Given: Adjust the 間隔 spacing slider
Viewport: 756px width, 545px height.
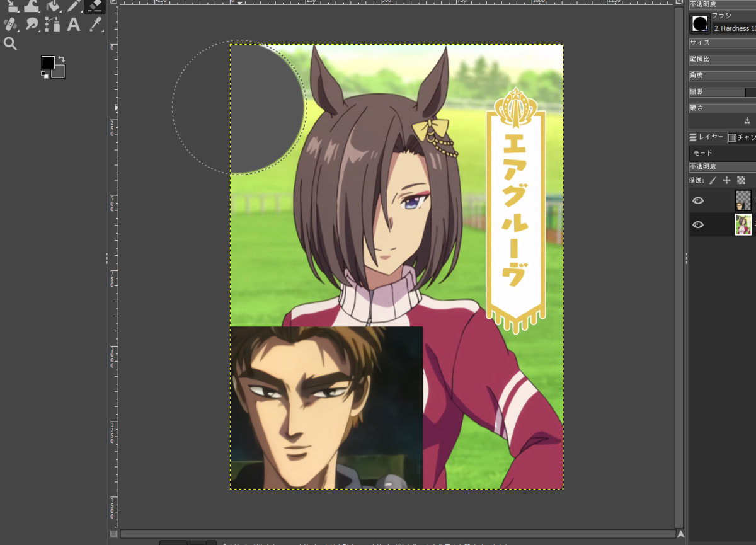Looking at the screenshot, I should pyautogui.click(x=721, y=91).
